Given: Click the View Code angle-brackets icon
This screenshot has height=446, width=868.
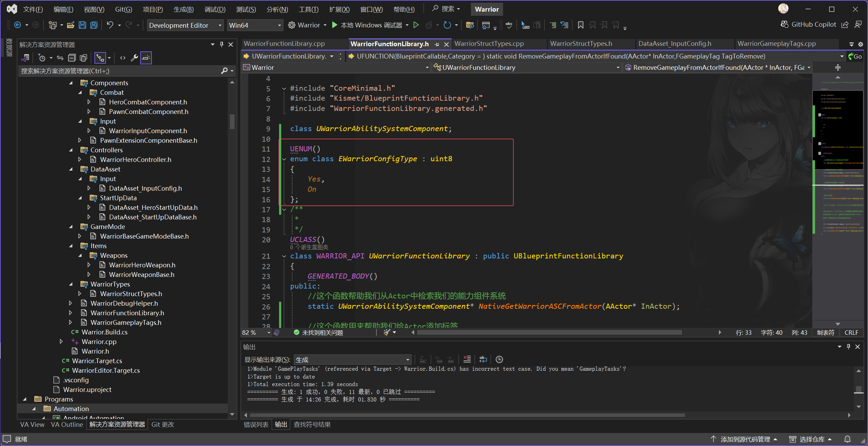Looking at the screenshot, I should (123, 58).
